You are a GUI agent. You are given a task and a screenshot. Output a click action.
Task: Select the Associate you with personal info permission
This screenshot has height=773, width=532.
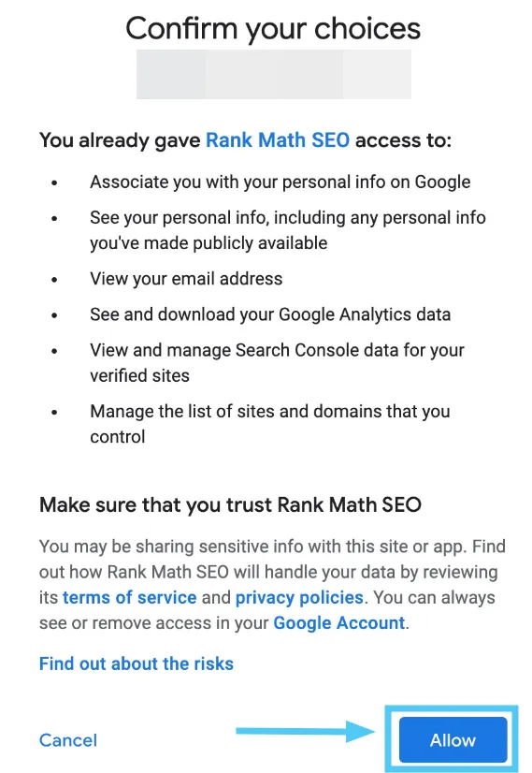[280, 182]
